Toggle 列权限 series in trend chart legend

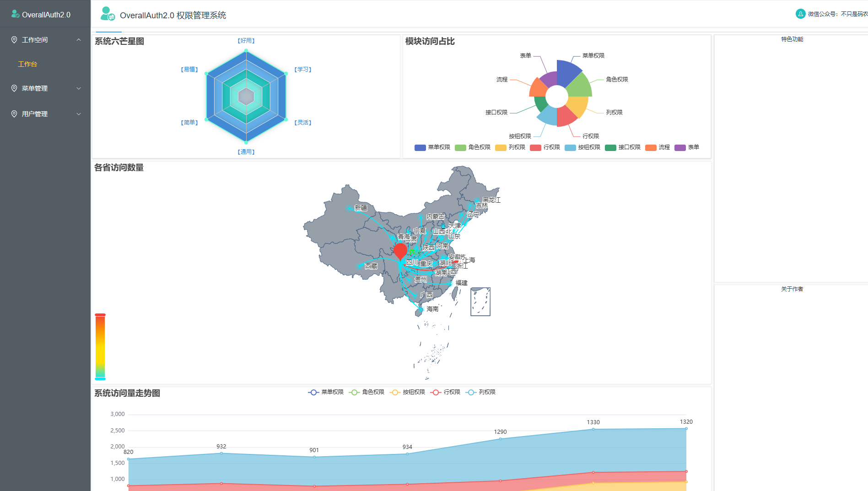480,392
